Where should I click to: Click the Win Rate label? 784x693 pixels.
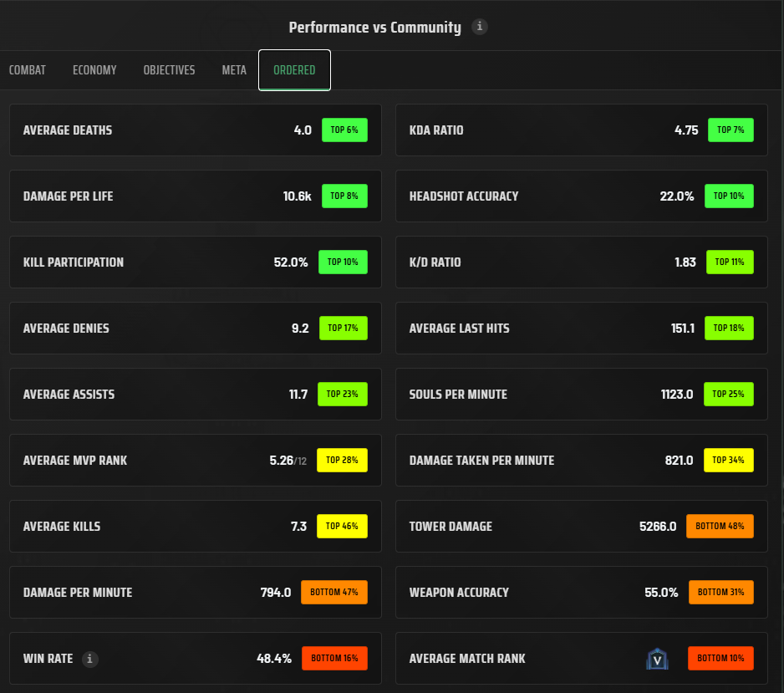[x=48, y=659]
